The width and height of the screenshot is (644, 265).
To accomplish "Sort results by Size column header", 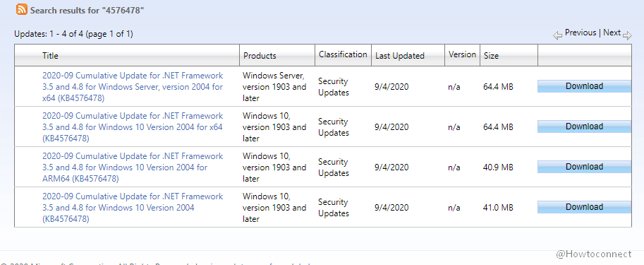I will [x=491, y=56].
